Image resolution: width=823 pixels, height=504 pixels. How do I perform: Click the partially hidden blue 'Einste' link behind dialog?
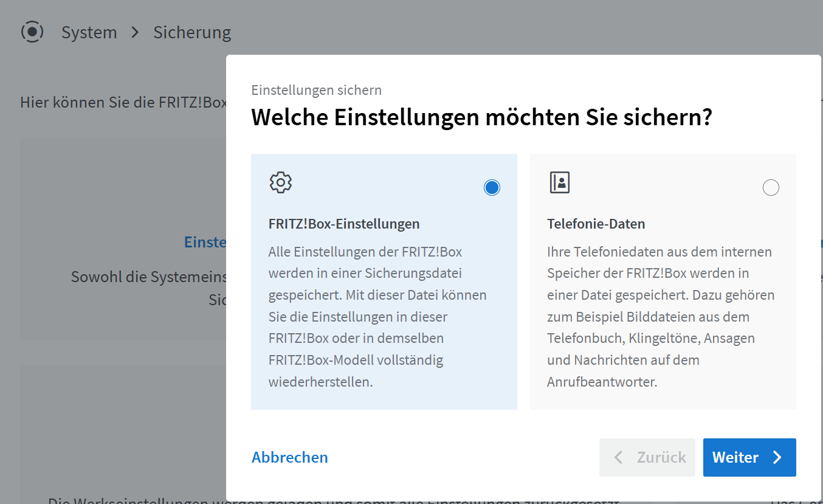[205, 242]
